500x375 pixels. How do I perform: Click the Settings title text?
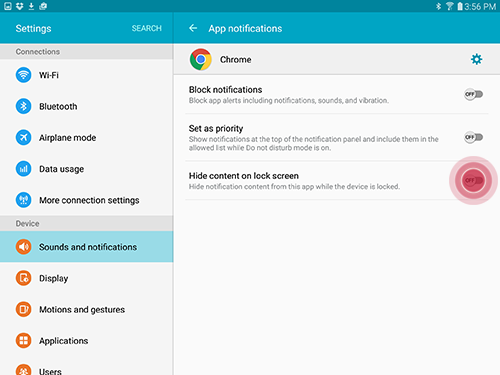[x=33, y=28]
